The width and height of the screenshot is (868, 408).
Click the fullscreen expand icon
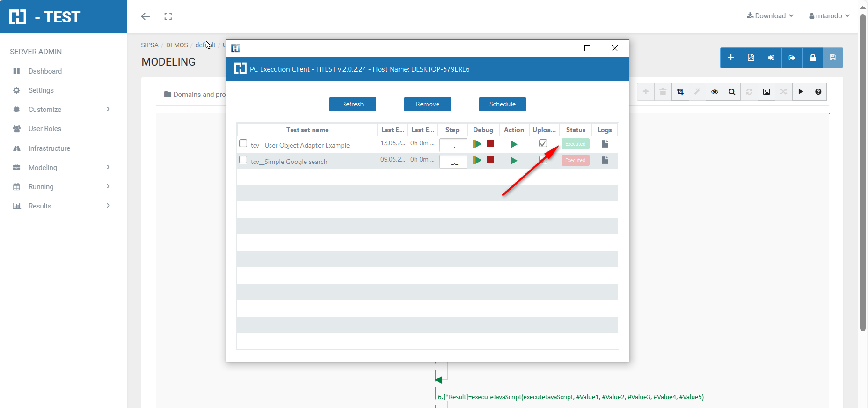(x=168, y=16)
